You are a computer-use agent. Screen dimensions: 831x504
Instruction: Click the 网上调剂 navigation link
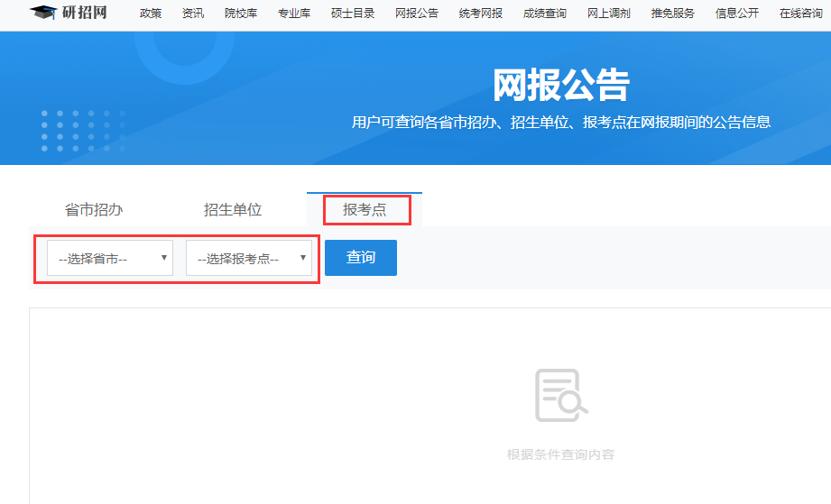pos(609,14)
